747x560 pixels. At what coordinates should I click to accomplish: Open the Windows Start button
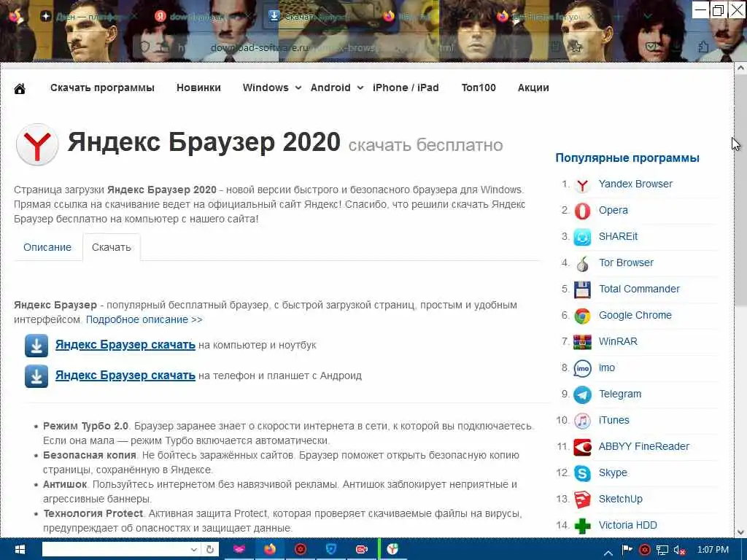coord(19,550)
